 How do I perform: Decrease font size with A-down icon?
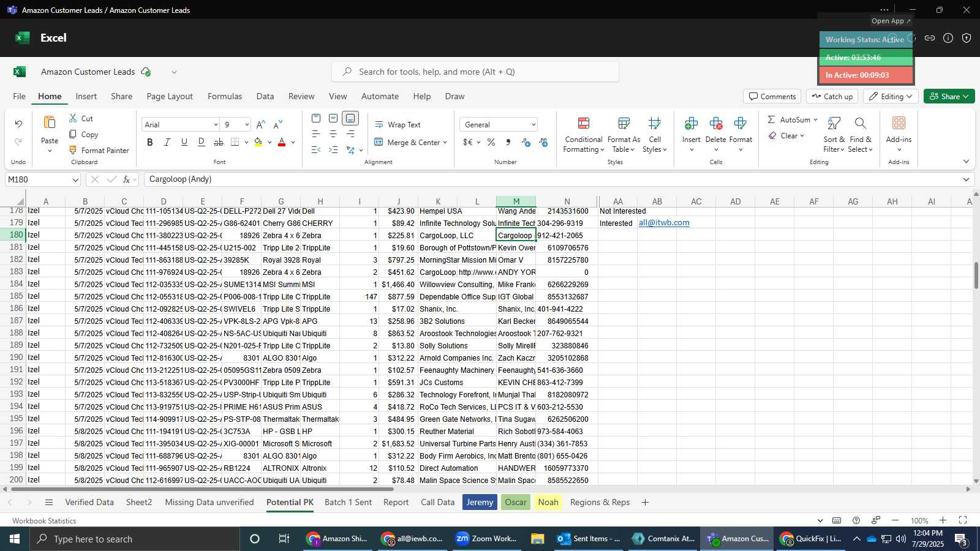point(278,124)
